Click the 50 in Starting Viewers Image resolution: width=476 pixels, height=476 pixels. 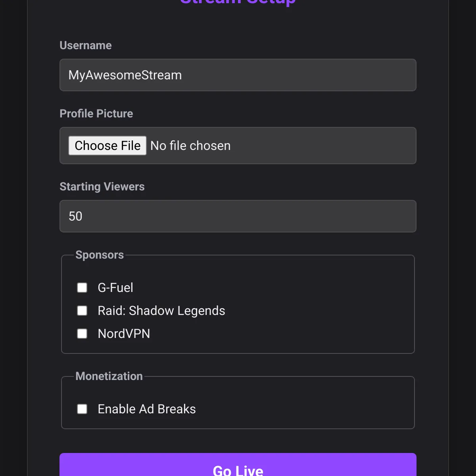coord(75,216)
